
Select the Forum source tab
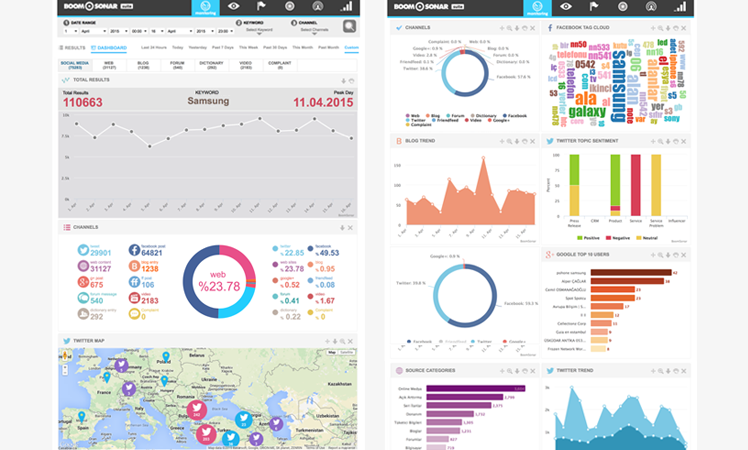(177, 65)
